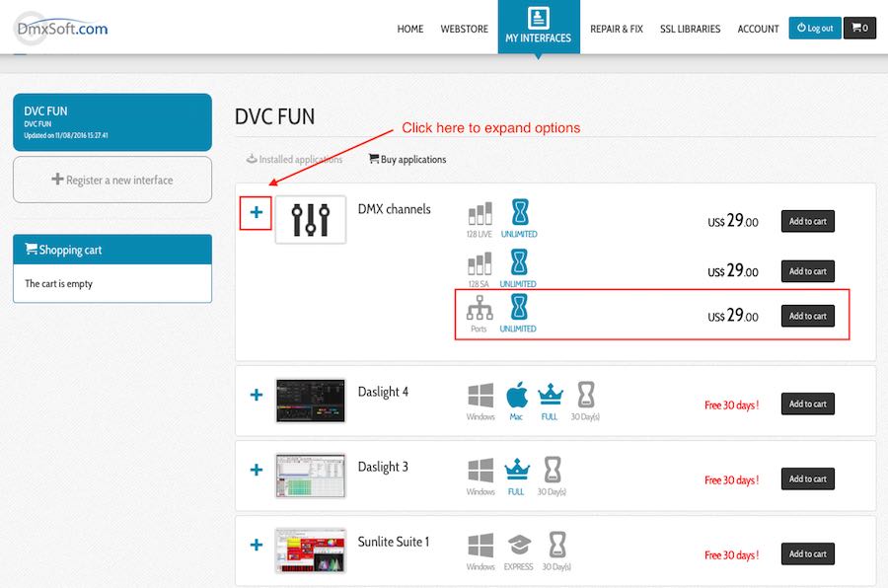Go to the WEBSTORE page
888x588 pixels.
465,29
